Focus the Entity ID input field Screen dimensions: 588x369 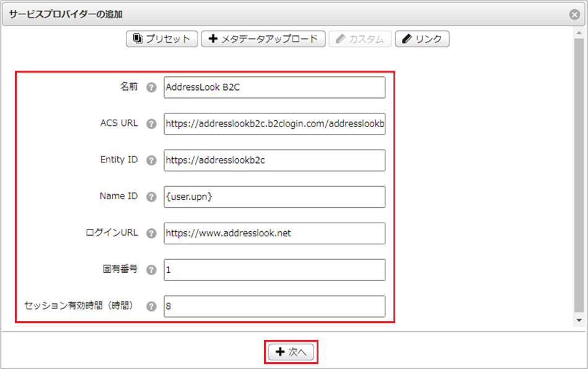click(x=274, y=160)
